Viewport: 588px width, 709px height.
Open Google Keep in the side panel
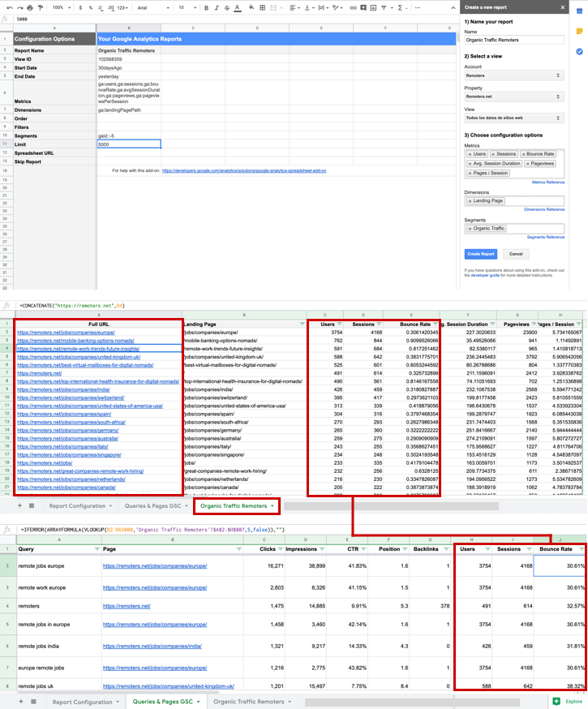[x=579, y=31]
